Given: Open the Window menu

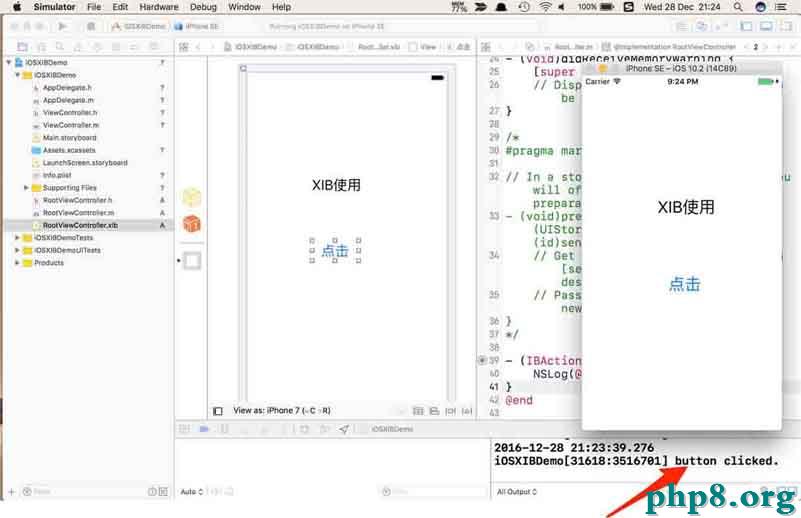Looking at the screenshot, I should click(244, 7).
